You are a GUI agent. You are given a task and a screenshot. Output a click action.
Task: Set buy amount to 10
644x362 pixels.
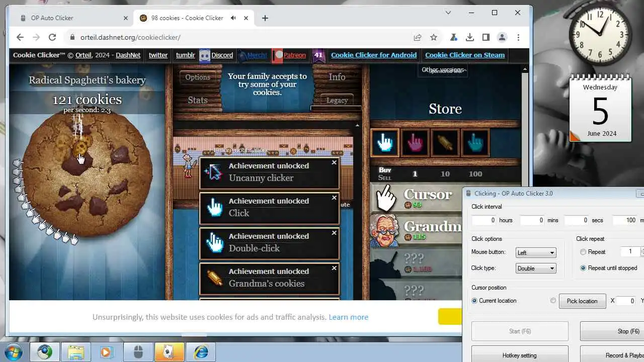click(x=445, y=174)
